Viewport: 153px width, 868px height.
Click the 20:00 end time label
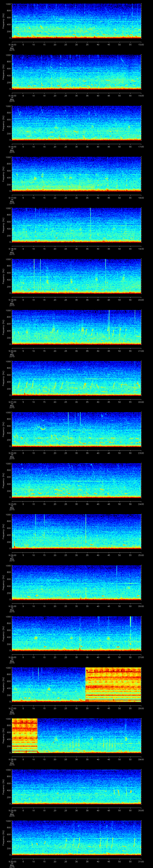pos(141,300)
